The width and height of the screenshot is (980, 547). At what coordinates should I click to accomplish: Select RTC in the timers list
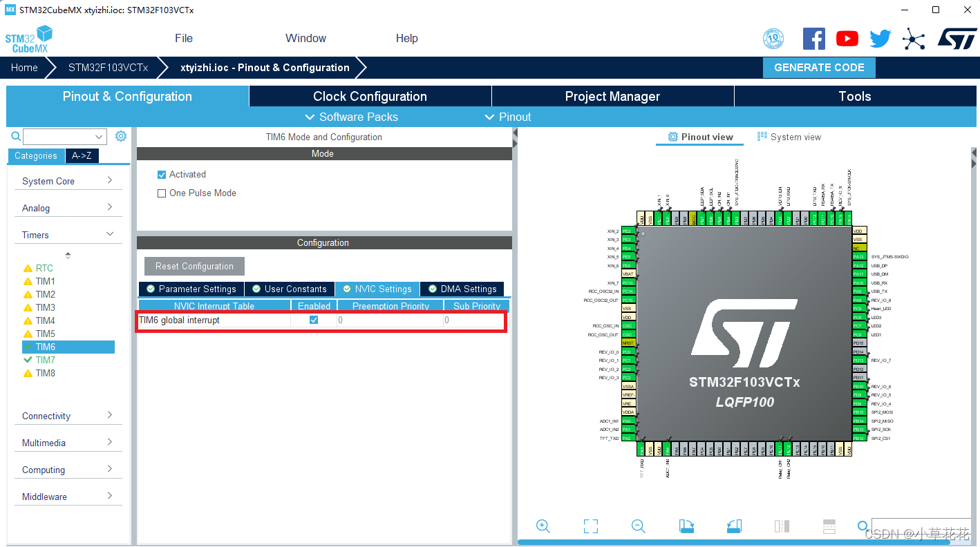[x=44, y=268]
